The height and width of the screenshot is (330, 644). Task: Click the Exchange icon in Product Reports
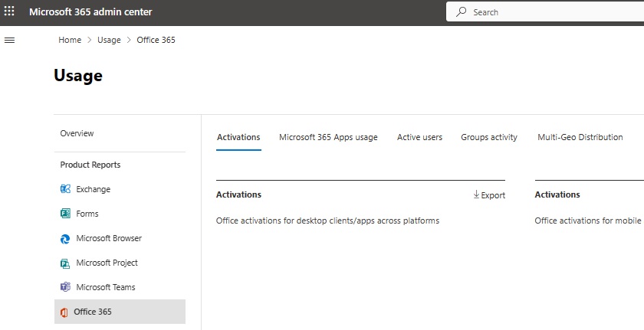coord(65,189)
